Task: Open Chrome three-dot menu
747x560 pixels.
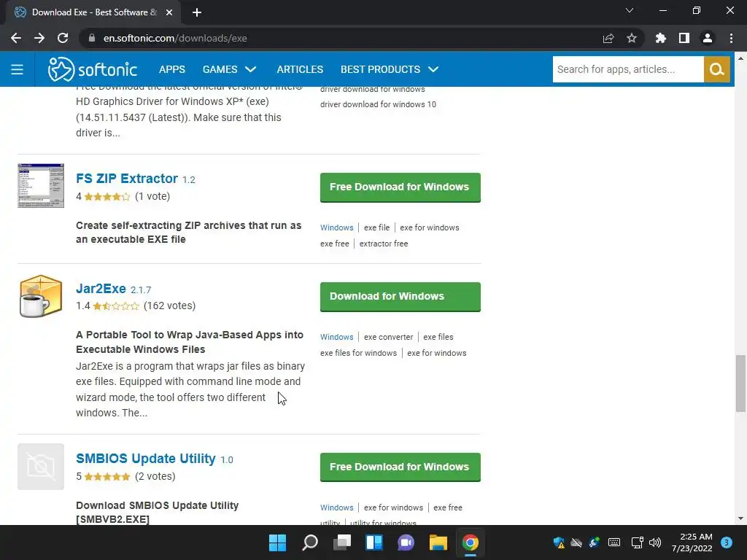Action: click(731, 38)
